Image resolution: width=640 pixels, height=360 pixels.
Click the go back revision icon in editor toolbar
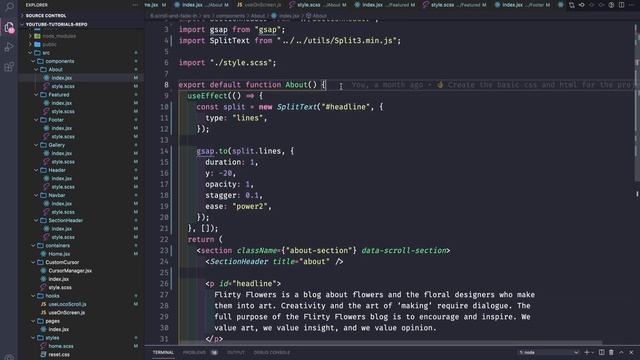(x=582, y=5)
